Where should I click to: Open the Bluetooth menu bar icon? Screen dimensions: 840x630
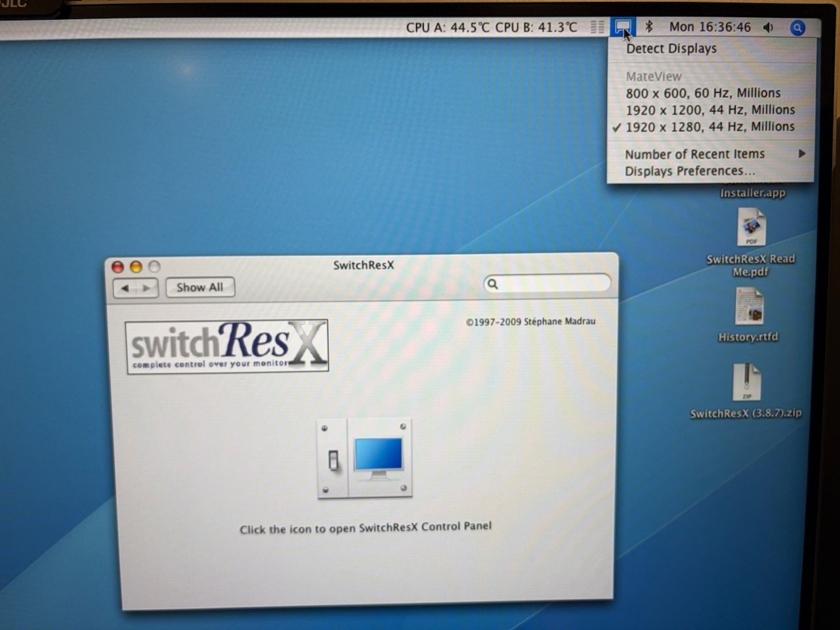coord(648,27)
